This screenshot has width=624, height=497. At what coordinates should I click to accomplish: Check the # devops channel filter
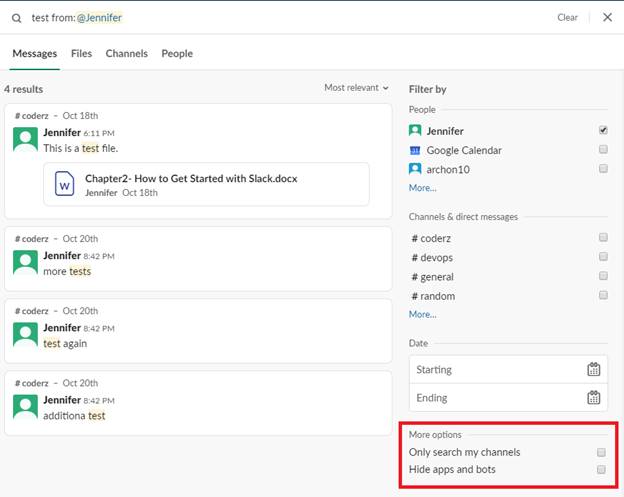603,256
